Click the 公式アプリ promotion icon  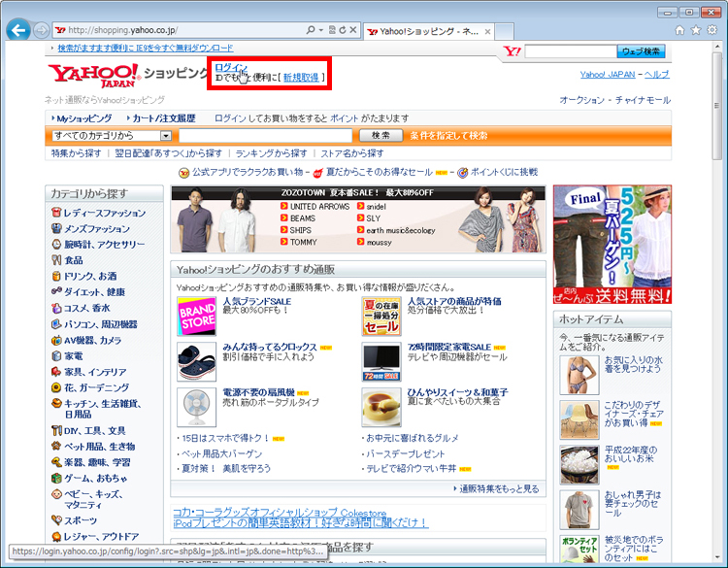[184, 173]
